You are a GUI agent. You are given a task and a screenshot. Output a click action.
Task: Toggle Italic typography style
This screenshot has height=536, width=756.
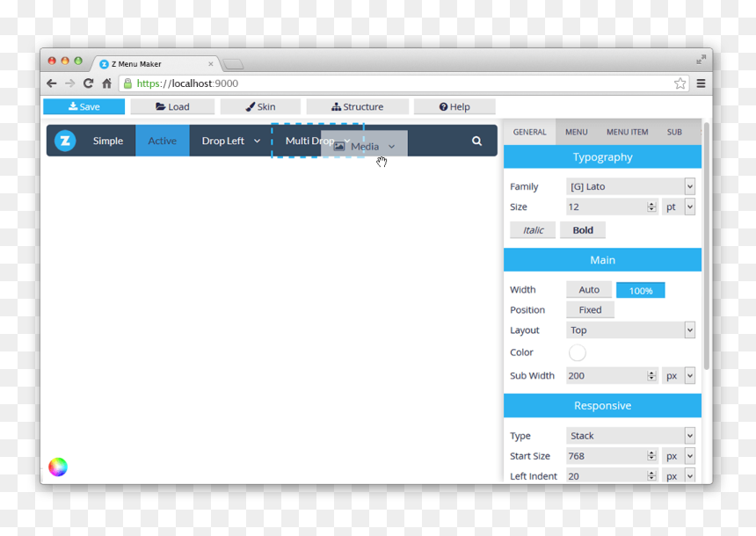pos(533,230)
